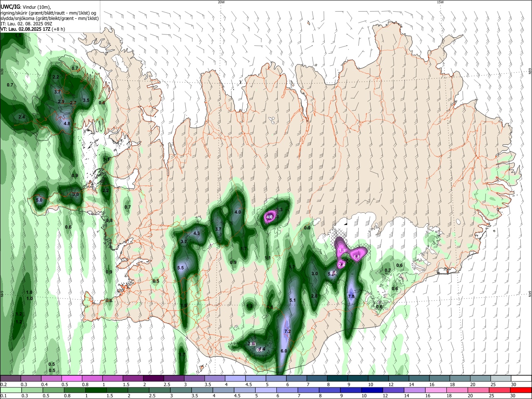The width and height of the screenshot is (532, 399).
Task: Click the pink 0.3 snow value on the south coast
Action: point(252,344)
